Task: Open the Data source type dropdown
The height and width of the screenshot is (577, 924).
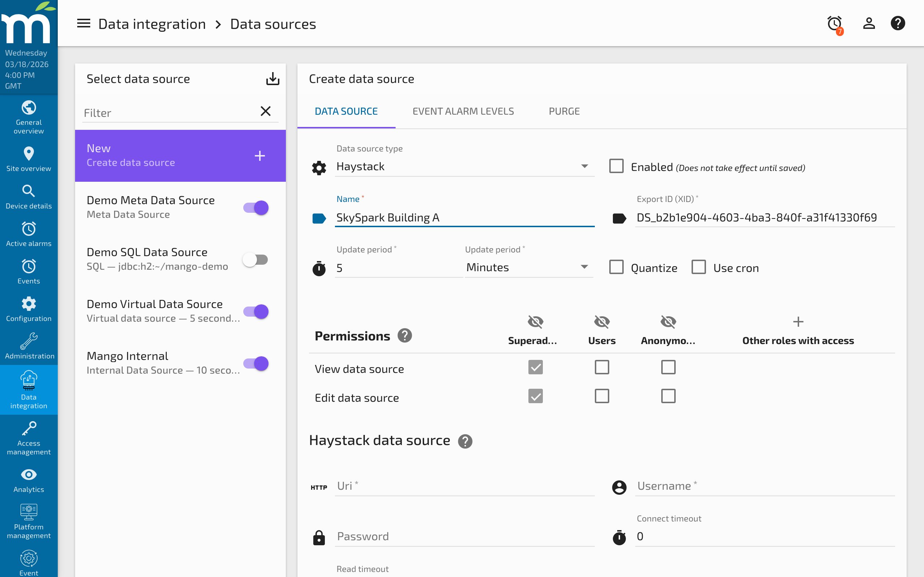Action: coord(584,166)
